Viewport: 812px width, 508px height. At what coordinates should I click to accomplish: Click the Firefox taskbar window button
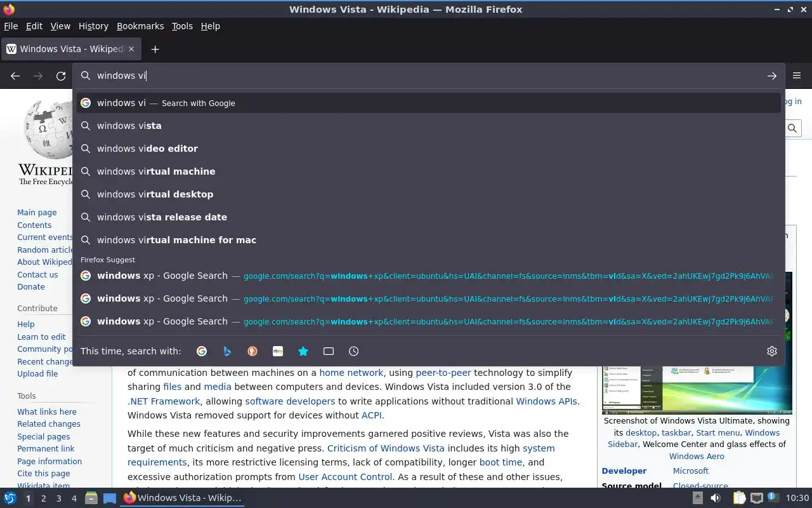(x=183, y=498)
